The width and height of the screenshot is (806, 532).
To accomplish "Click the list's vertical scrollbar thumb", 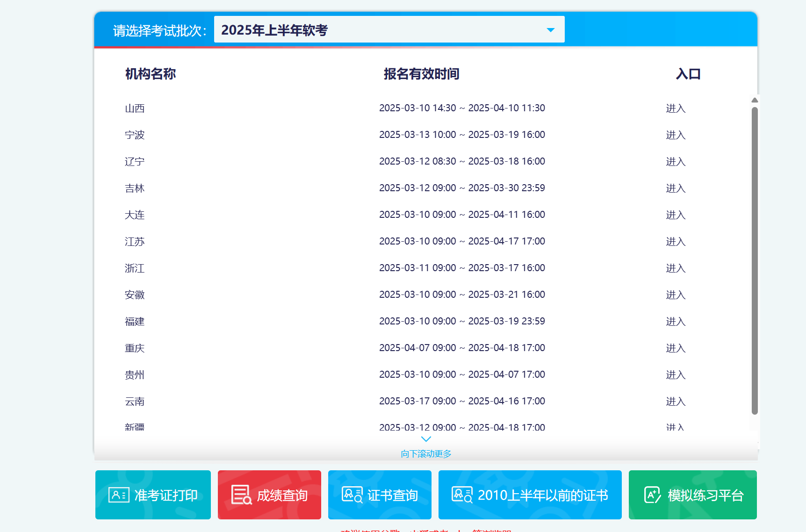I will [x=755, y=261].
